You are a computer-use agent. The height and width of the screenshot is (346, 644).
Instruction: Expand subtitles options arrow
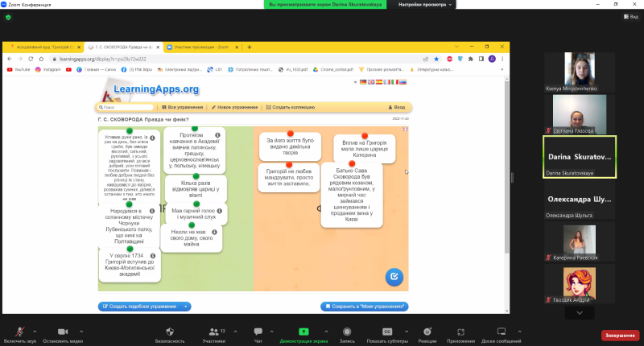[x=407, y=332]
